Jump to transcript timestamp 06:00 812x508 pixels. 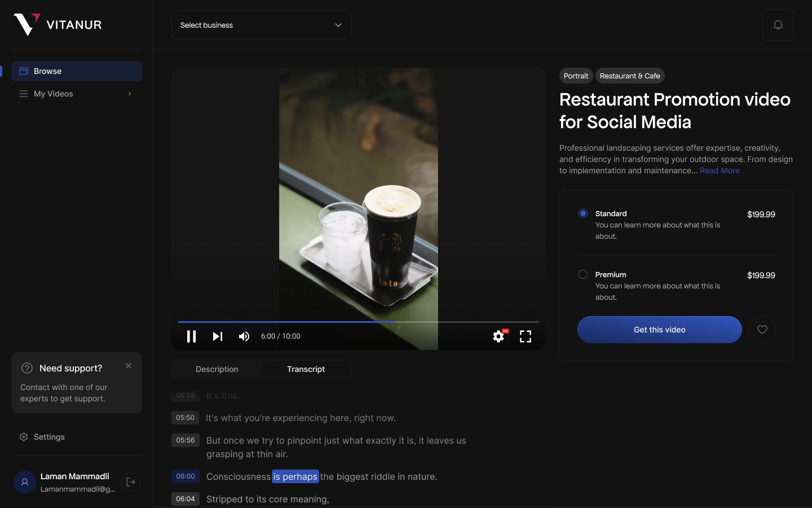186,476
